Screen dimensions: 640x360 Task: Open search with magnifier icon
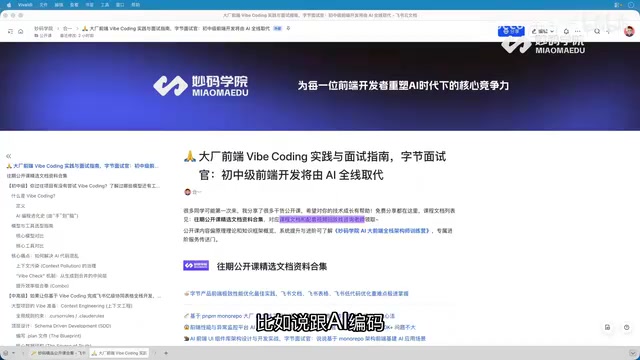(x=597, y=31)
